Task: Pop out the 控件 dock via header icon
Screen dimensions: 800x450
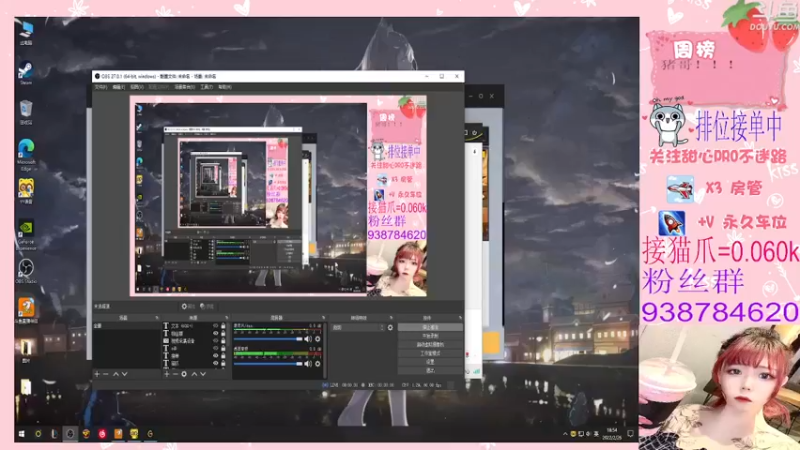Action: tap(460, 318)
